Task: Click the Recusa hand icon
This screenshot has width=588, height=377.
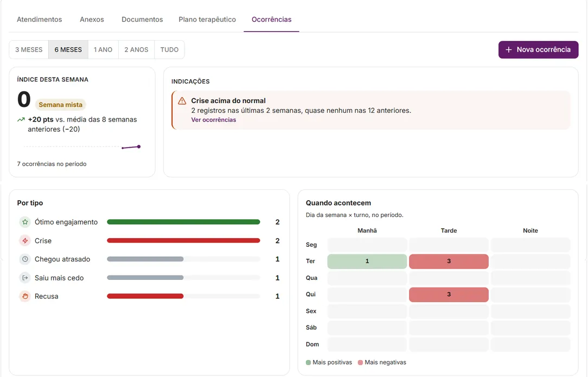Action: [25, 296]
